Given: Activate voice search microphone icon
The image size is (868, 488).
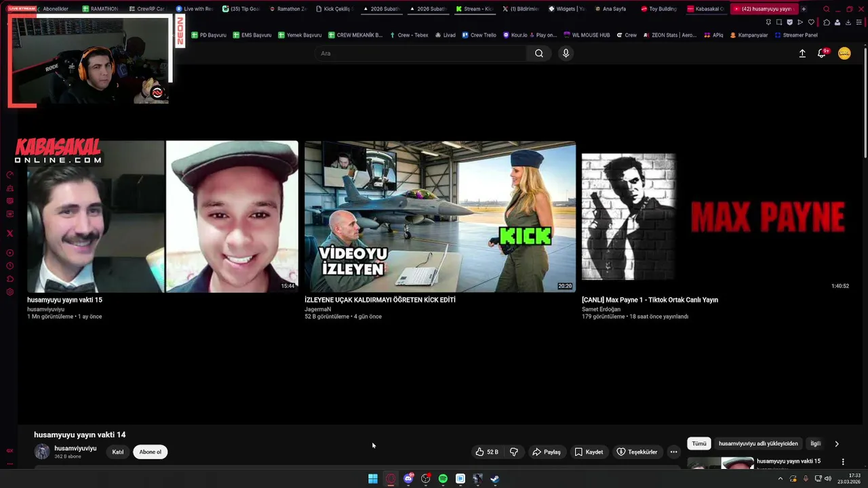Looking at the screenshot, I should tap(566, 54).
